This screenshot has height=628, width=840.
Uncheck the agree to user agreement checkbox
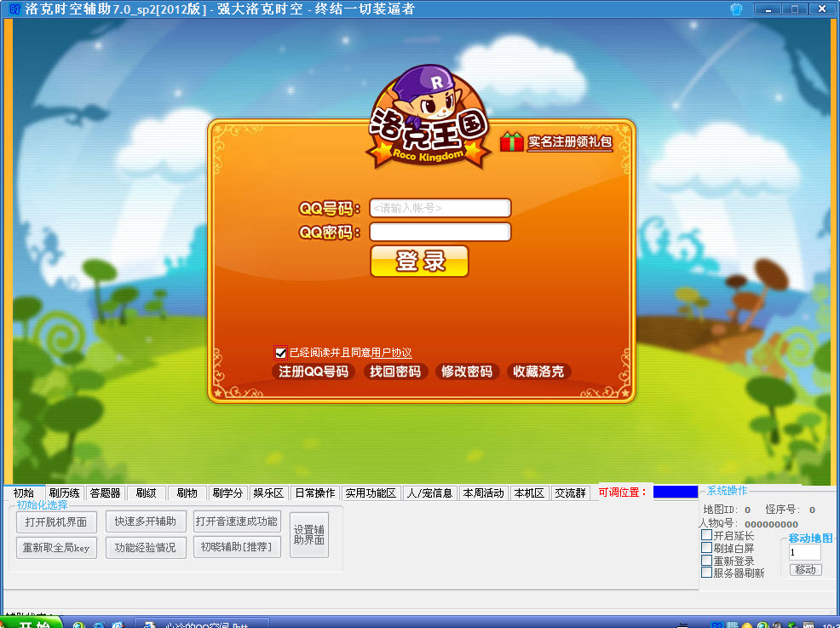point(280,353)
